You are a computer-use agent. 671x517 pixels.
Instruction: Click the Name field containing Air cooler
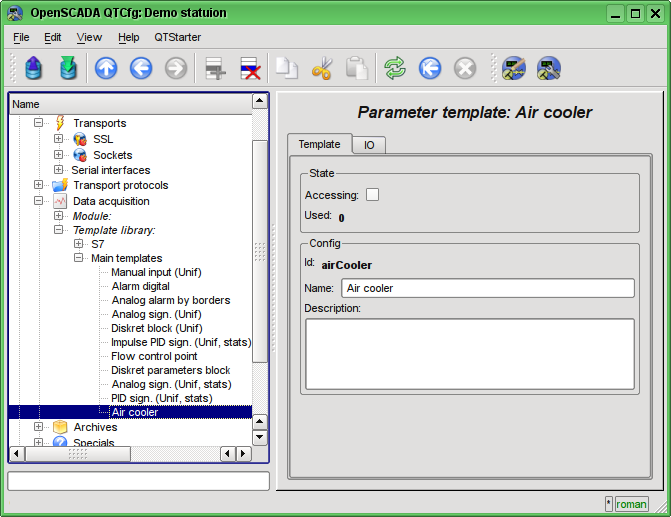click(487, 288)
